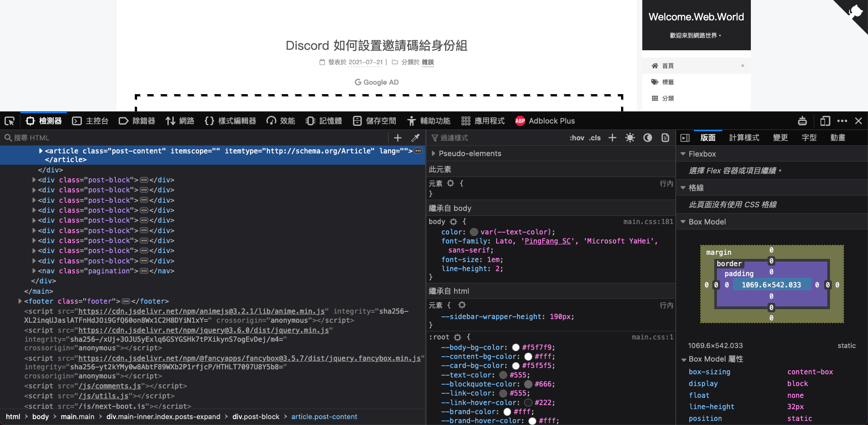868x425 pixels.
Task: Toggle print media simulation
Action: tap(665, 138)
